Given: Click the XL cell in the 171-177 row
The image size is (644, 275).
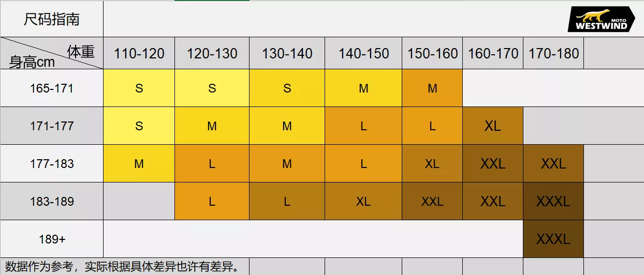Looking at the screenshot, I should coord(492,126).
